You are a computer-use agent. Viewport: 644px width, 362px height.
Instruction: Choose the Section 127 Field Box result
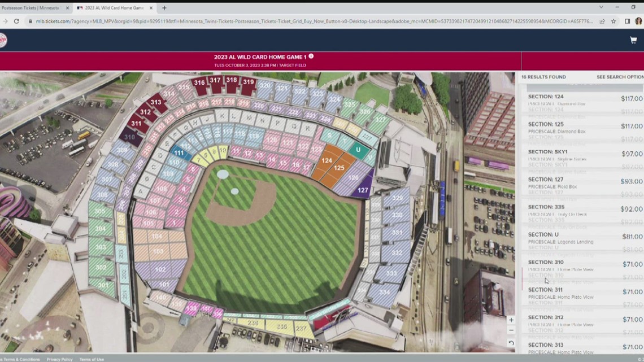pos(582,182)
